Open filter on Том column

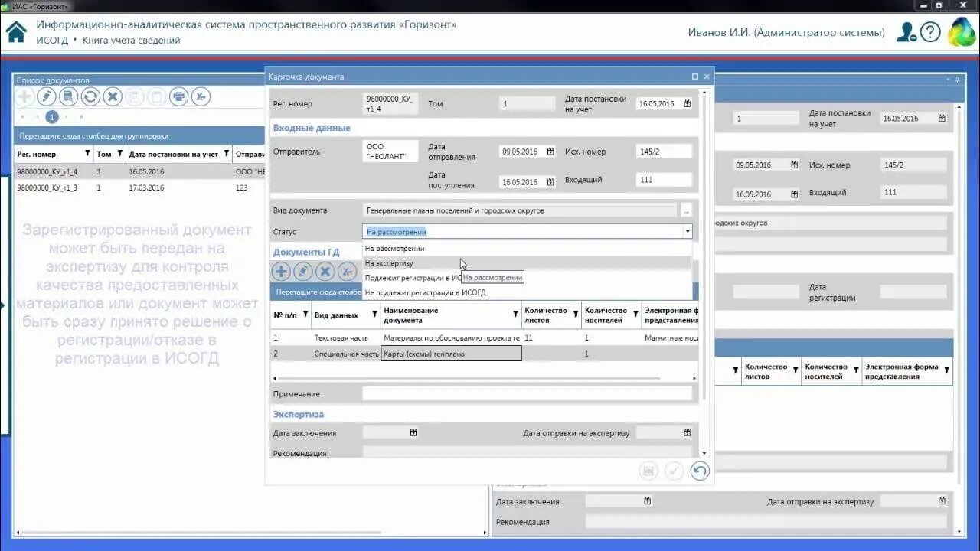coord(119,154)
